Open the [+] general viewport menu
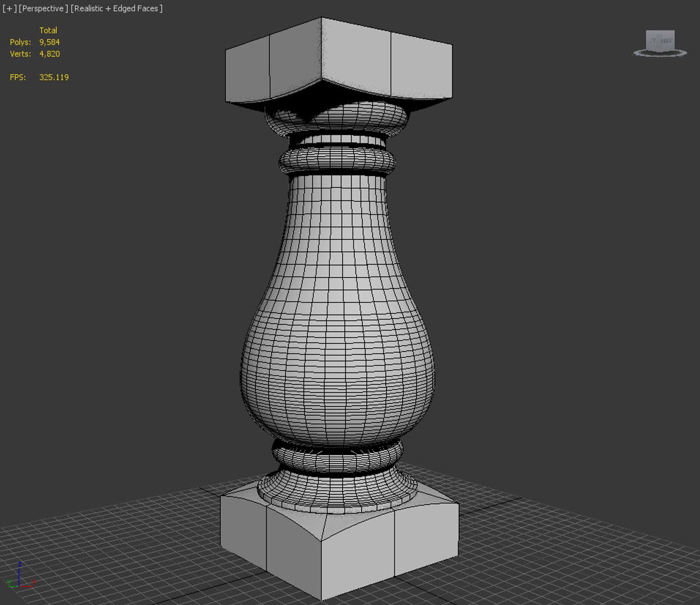700x605 pixels. point(10,8)
